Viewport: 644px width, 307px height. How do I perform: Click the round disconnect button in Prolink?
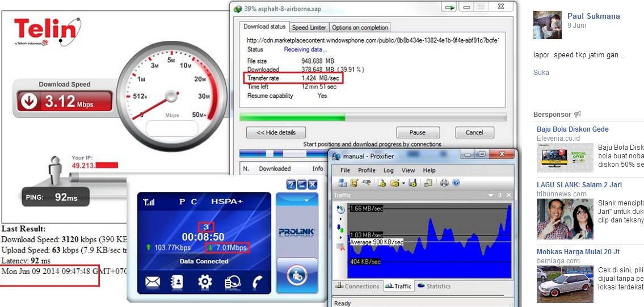(297, 276)
